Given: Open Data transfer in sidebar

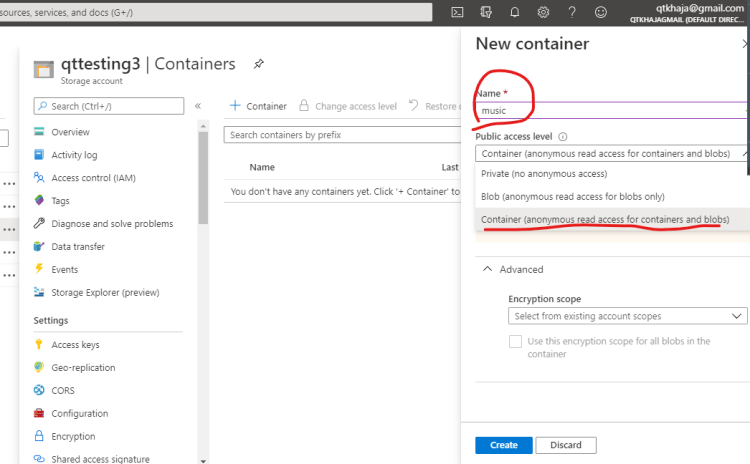Looking at the screenshot, I should click(78, 247).
